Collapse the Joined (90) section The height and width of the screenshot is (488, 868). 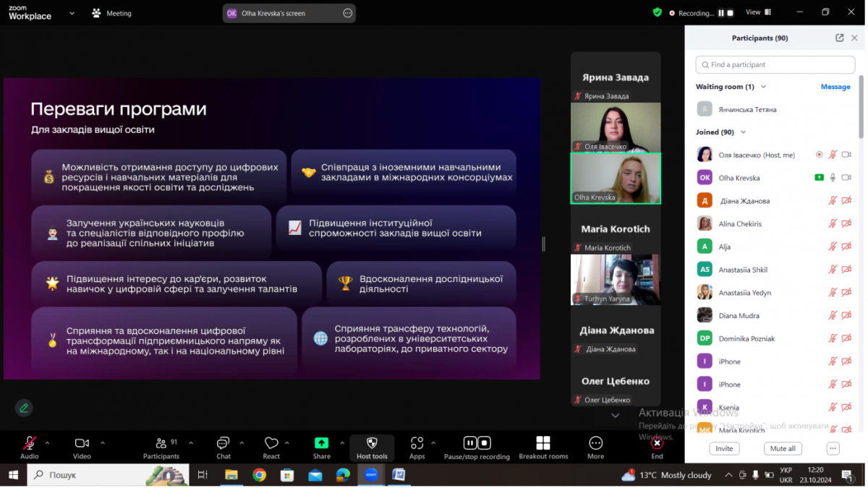coord(743,132)
